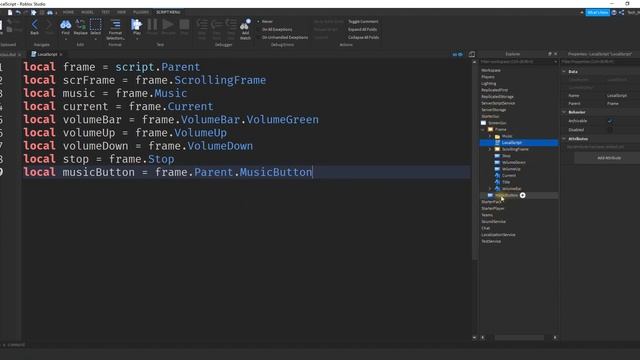Click Collapse All Folds

click(363, 37)
